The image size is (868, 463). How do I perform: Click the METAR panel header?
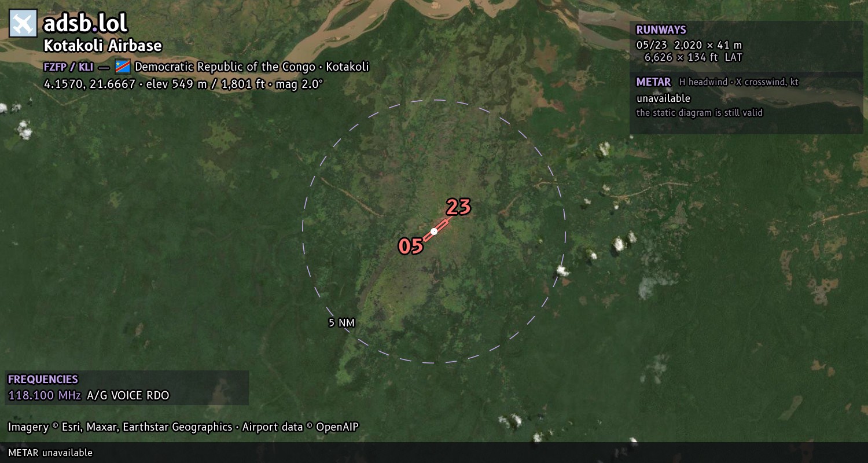(653, 82)
